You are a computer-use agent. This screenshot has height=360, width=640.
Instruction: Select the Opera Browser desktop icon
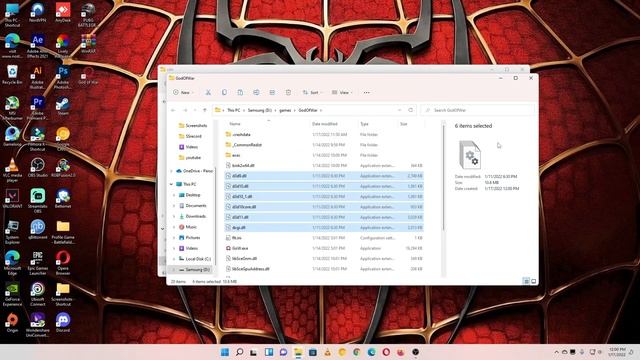coord(63,263)
